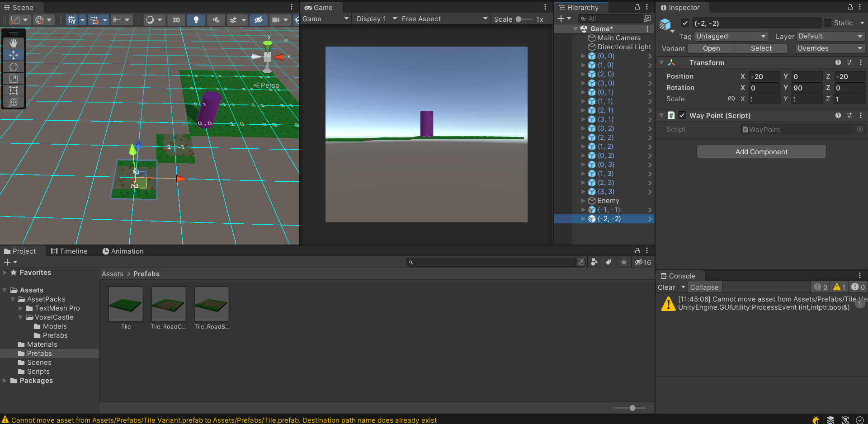Toggle scene audio mute button

point(216,20)
